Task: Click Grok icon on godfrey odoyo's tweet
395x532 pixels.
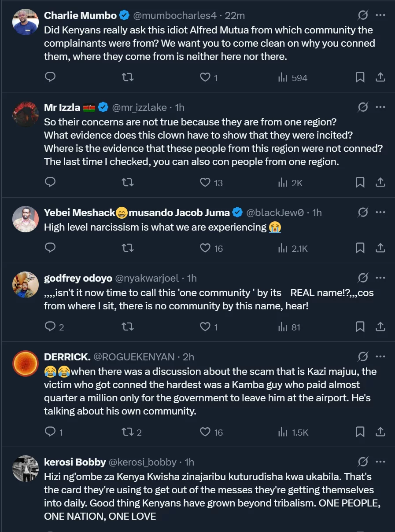Action: (363, 278)
